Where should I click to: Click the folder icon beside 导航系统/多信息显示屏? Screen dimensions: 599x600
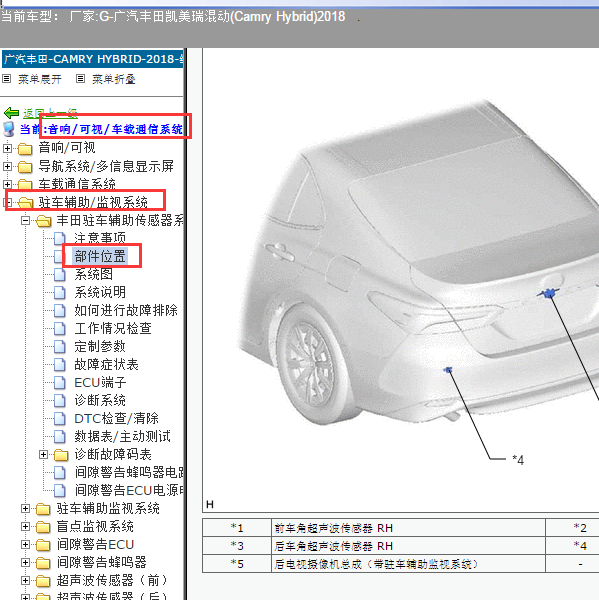click(25, 167)
